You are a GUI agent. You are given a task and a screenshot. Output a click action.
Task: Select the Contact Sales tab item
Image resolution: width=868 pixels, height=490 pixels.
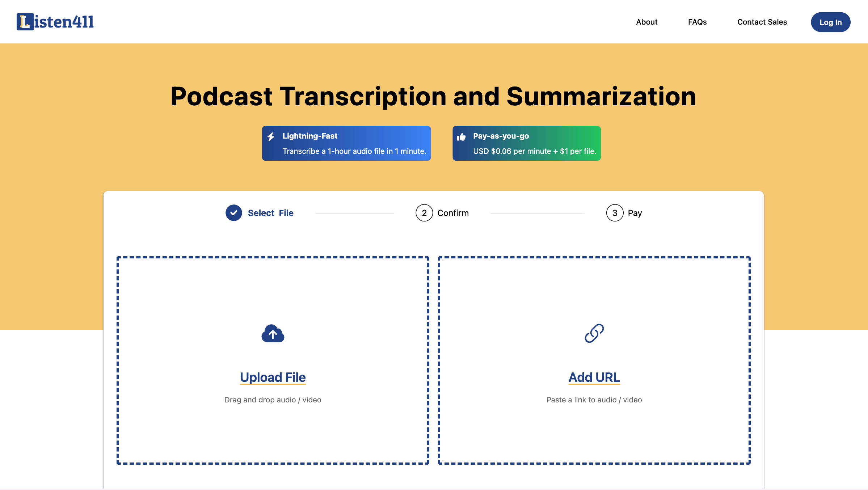pyautogui.click(x=762, y=22)
